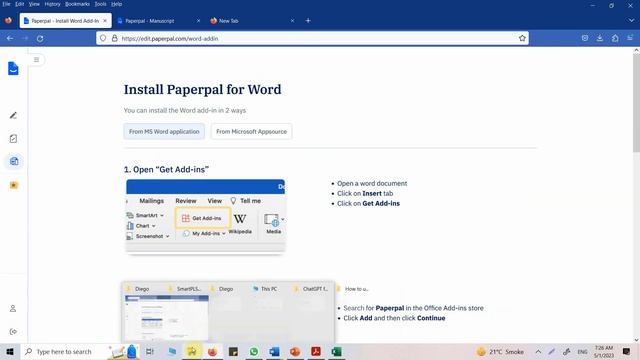
Task: Click the yellow star premium icon in the sidebar
Action: (13, 185)
